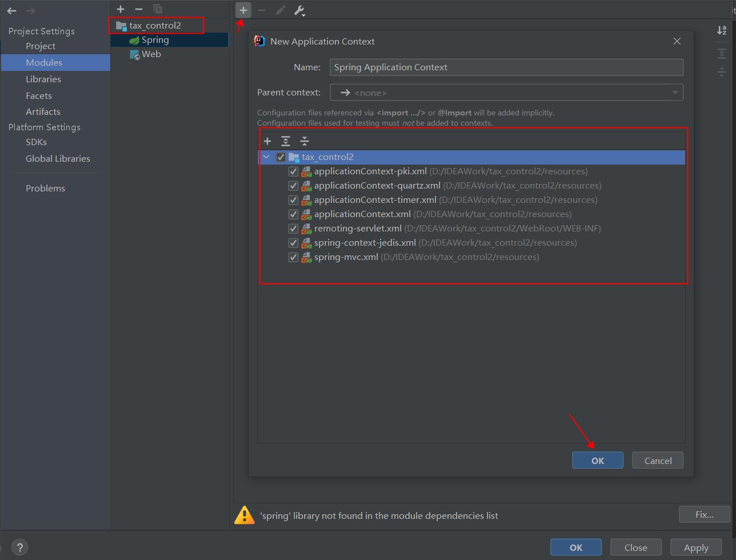Viewport: 736px width, 560px height.
Task: Select applicationContext-quartz.xml file row
Action: [x=471, y=186]
